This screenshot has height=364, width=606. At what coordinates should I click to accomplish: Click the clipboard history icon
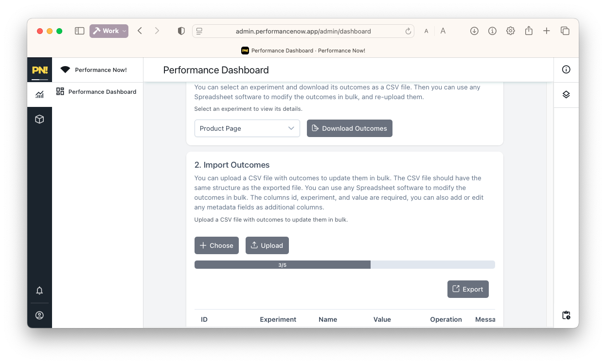(x=566, y=315)
